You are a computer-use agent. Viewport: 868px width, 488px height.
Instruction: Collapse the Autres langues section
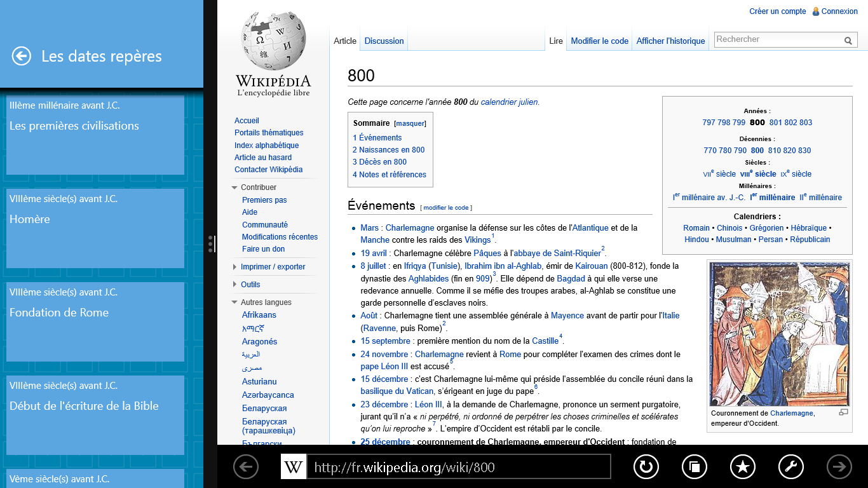click(235, 302)
